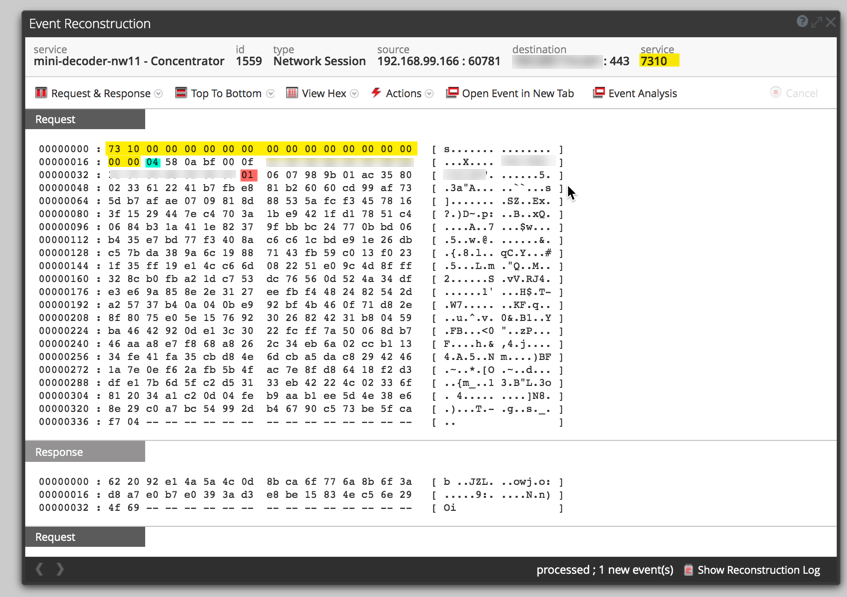Click the Event Analysis button label
Image resolution: width=847 pixels, height=597 pixels.
click(642, 93)
